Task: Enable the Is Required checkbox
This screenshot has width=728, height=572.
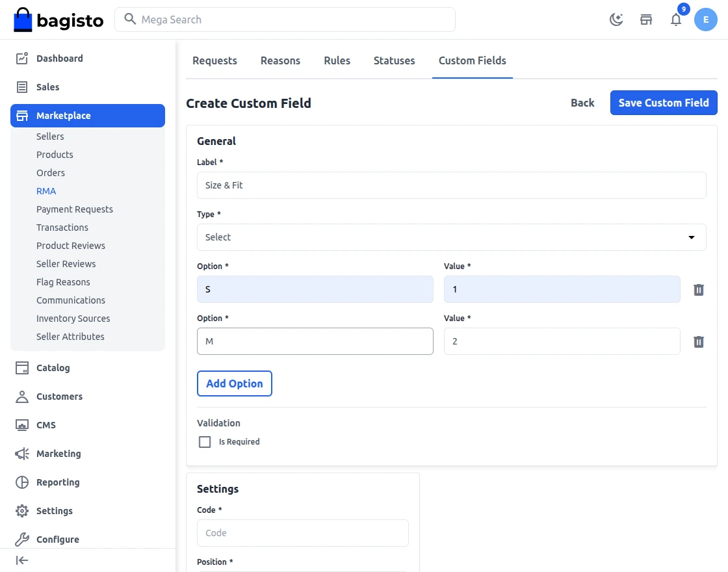Action: (205, 441)
